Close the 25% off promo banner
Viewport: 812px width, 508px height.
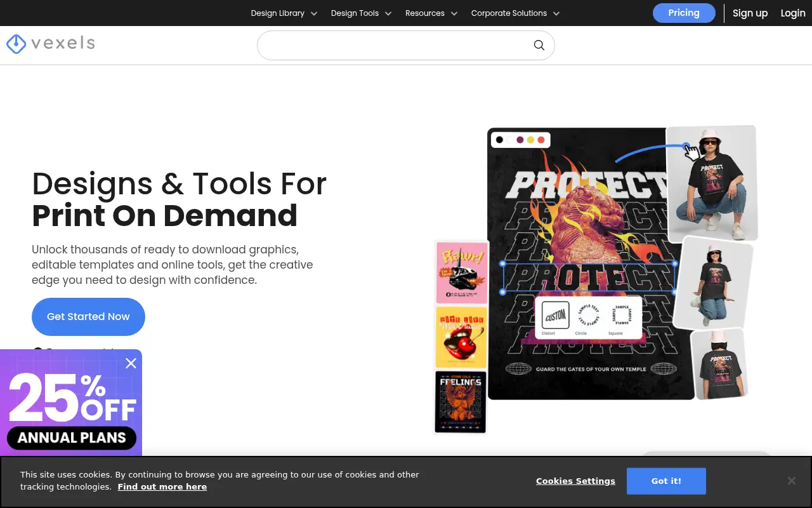point(131,363)
